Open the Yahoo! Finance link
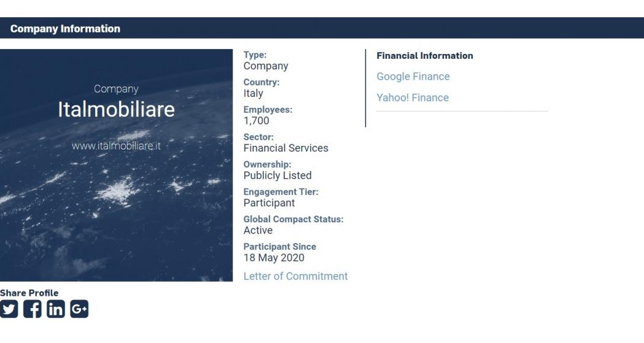 click(x=412, y=97)
